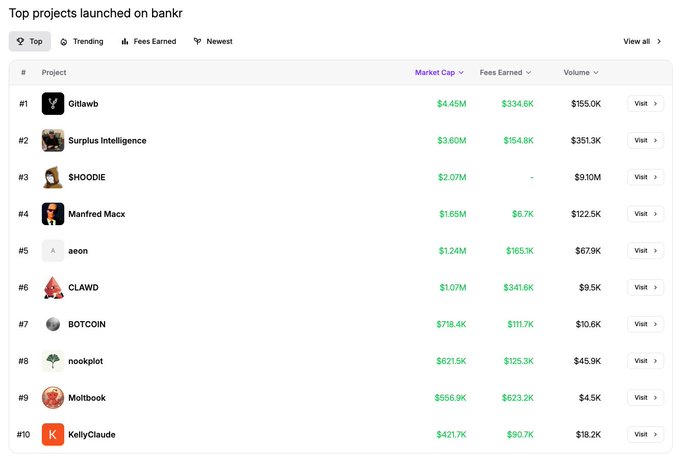The height and width of the screenshot is (461, 680).
Task: Click Visit button for CLAWD
Action: (646, 288)
